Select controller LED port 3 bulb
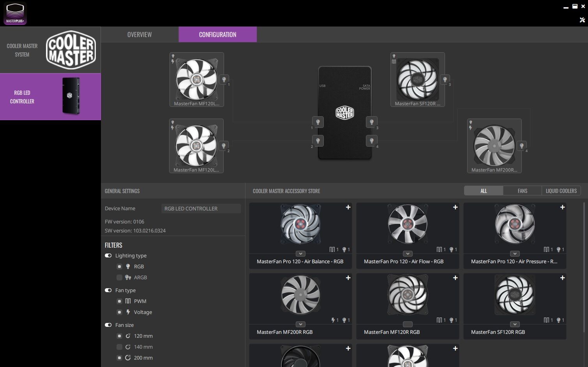Screen dimensions: 588x367 pyautogui.click(x=372, y=122)
